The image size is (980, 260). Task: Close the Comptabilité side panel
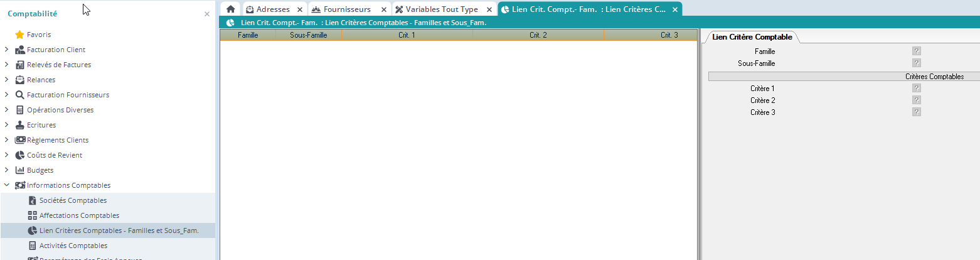pyautogui.click(x=207, y=14)
